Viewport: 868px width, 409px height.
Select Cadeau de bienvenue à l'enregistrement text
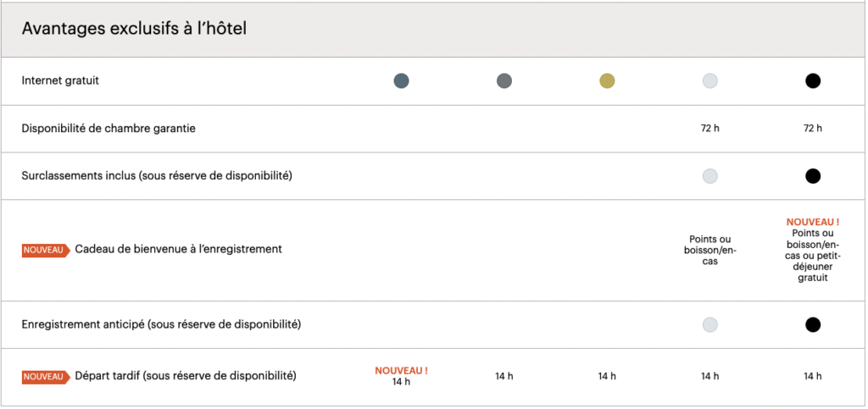click(178, 250)
